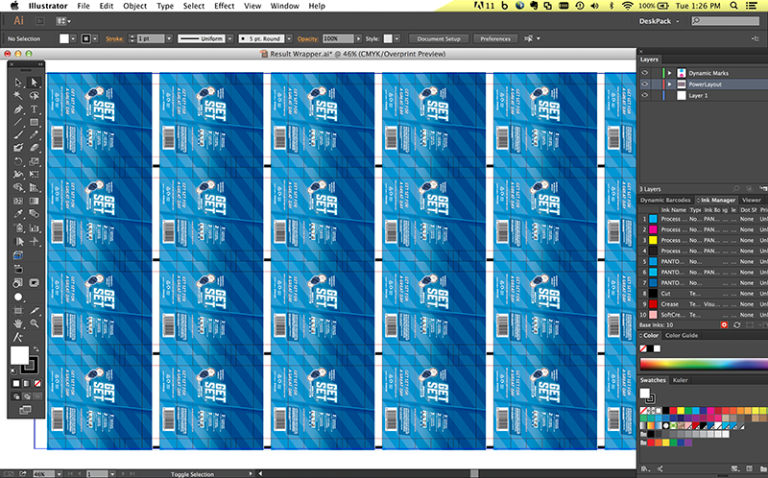The image size is (768, 478).
Task: Open the stroke weight dropdown
Action: tap(169, 39)
